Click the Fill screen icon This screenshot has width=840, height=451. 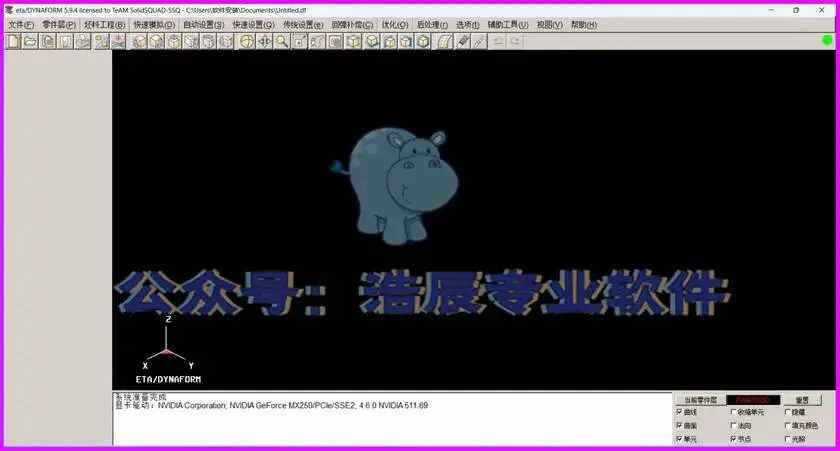(x=335, y=41)
